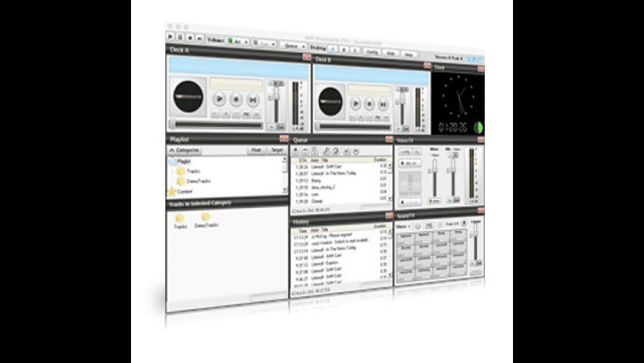Screen dimensions: 644x363
Task: Click the Deck A track position seek bar
Action: tap(217, 124)
